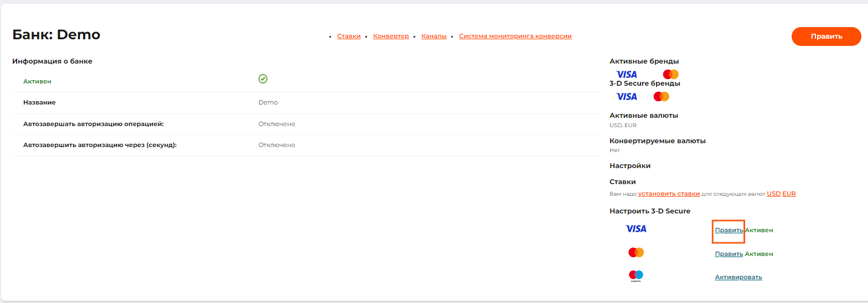
Task: Edit Visa 3-D Secure via Править link
Action: pyautogui.click(x=728, y=230)
